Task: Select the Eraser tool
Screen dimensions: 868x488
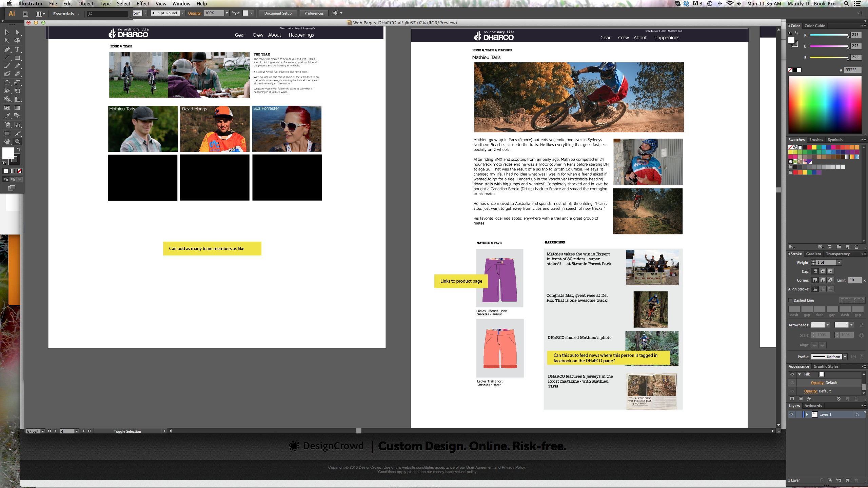Action: (x=17, y=74)
